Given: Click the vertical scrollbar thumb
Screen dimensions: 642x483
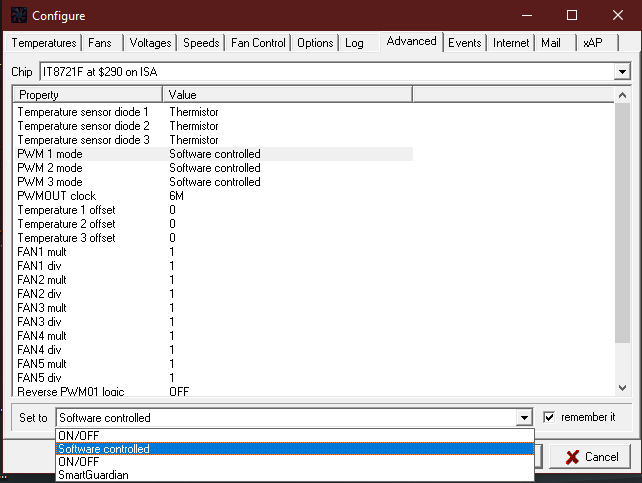Looking at the screenshot, I should point(622,223).
